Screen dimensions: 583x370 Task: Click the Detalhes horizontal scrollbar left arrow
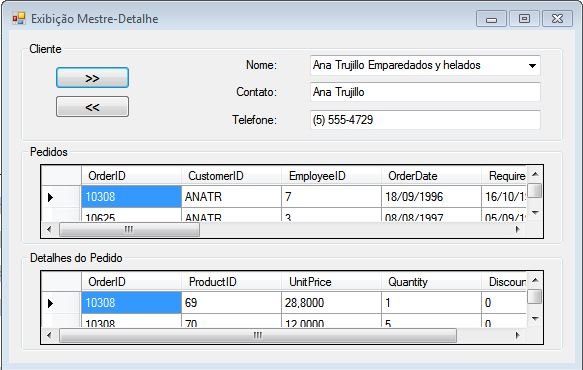click(49, 335)
